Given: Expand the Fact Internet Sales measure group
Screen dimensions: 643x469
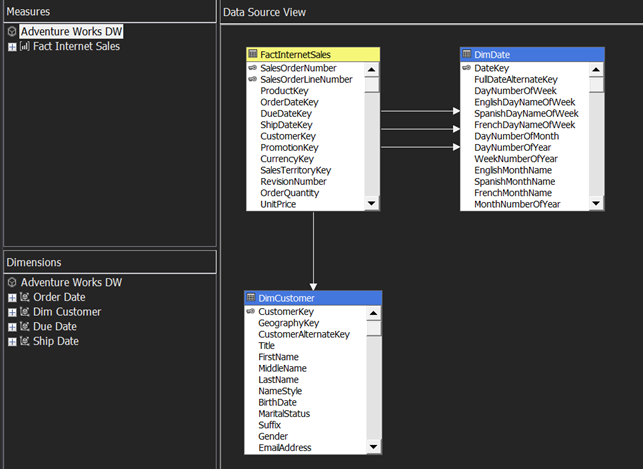Looking at the screenshot, I should [12, 47].
